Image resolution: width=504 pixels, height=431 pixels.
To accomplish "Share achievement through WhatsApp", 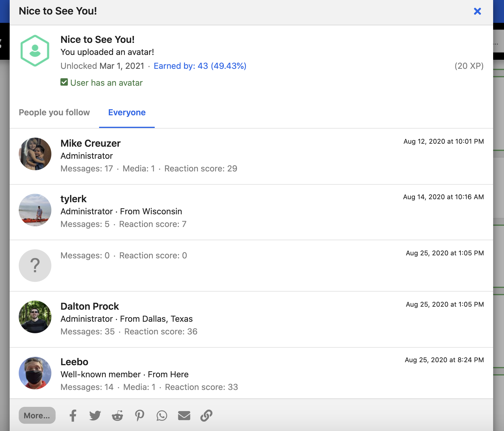I will 162,416.
